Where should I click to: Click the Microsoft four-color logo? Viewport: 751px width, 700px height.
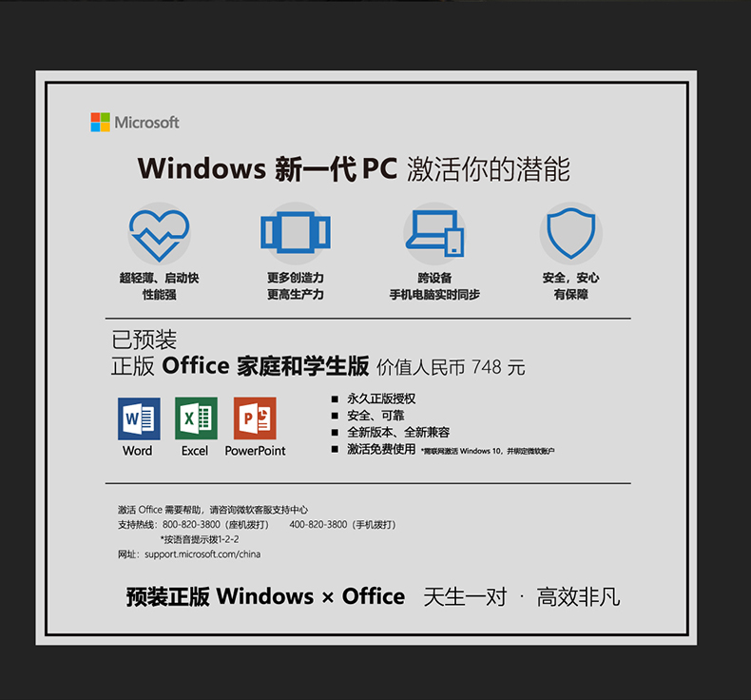[100, 122]
